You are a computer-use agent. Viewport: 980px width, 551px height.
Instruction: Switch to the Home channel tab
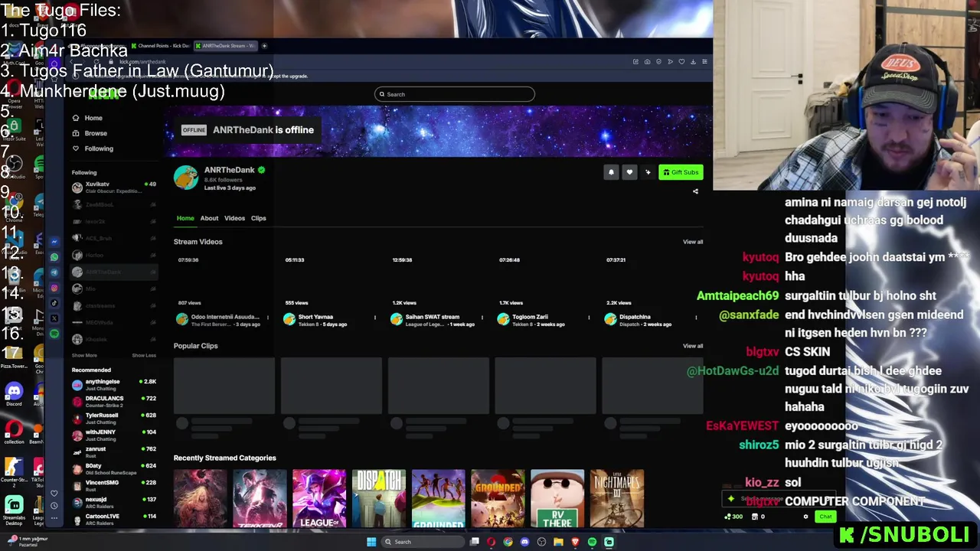pos(185,218)
